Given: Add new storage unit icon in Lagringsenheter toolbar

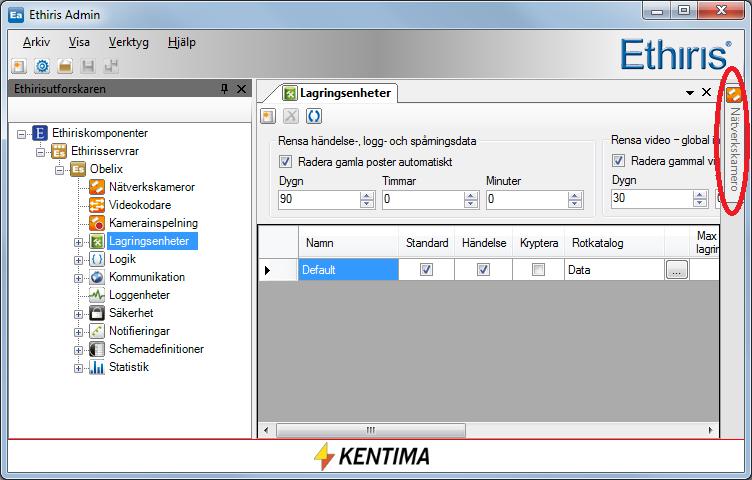Looking at the screenshot, I should pyautogui.click(x=268, y=116).
